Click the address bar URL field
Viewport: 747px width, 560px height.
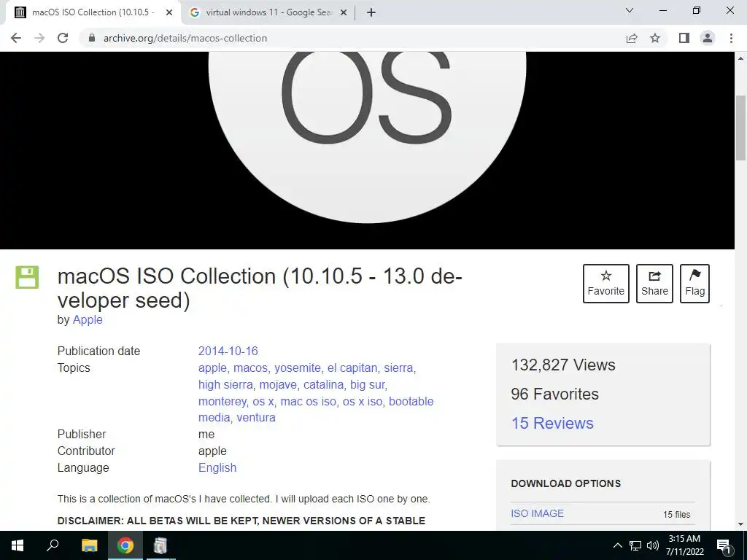pyautogui.click(x=352, y=38)
